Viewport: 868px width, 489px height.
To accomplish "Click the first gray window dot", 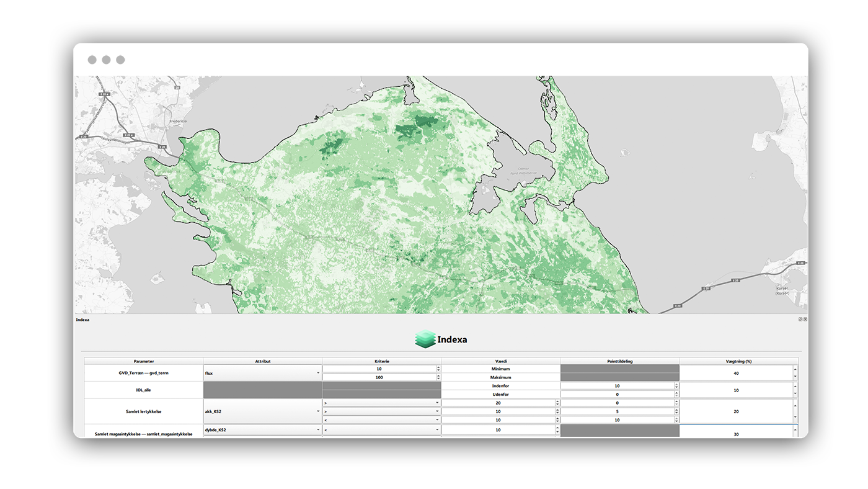I will [x=92, y=60].
